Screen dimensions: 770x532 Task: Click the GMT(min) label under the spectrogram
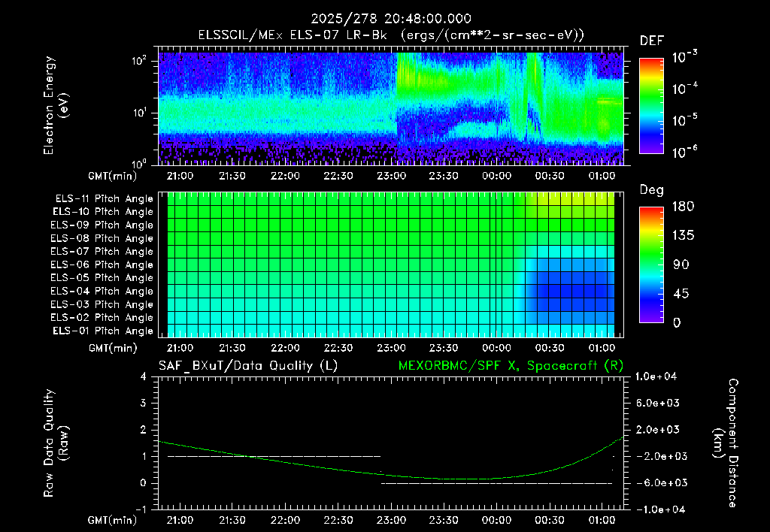(x=112, y=176)
